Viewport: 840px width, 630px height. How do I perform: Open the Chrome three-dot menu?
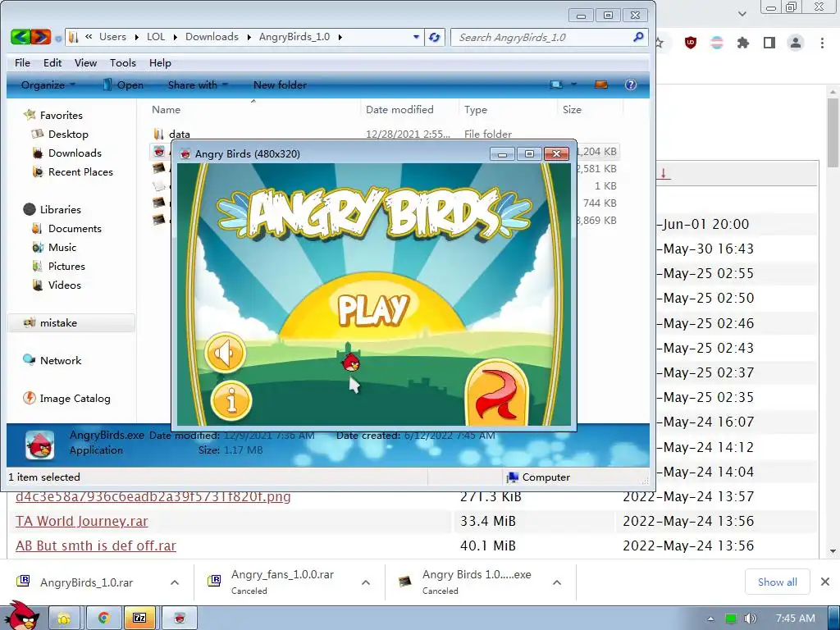coord(822,43)
